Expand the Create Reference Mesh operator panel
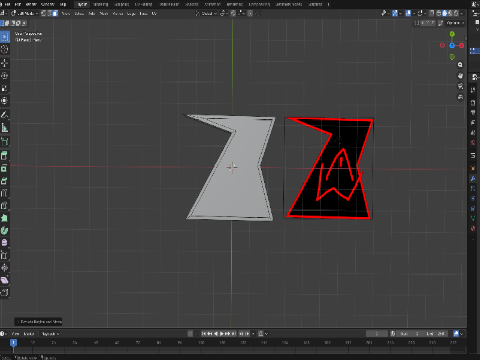Screen dimensions: 480x360 click(38, 322)
